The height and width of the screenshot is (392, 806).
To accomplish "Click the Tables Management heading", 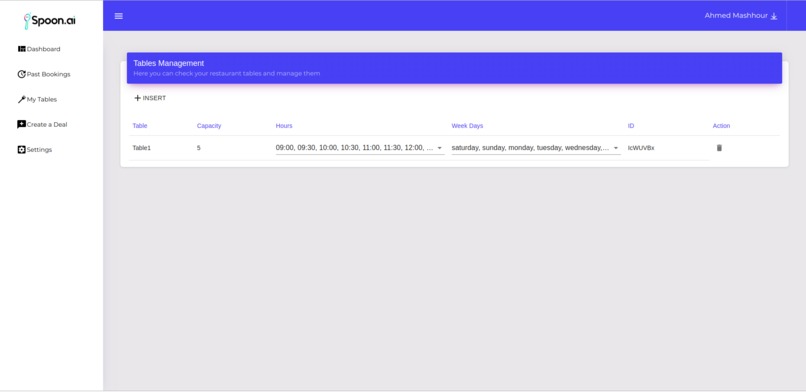I will click(x=169, y=63).
